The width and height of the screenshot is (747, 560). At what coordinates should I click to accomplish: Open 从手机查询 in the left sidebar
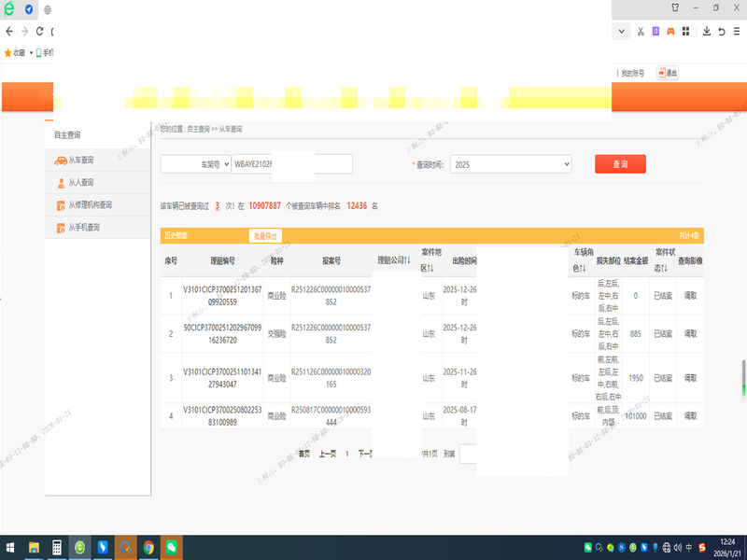[x=84, y=227]
